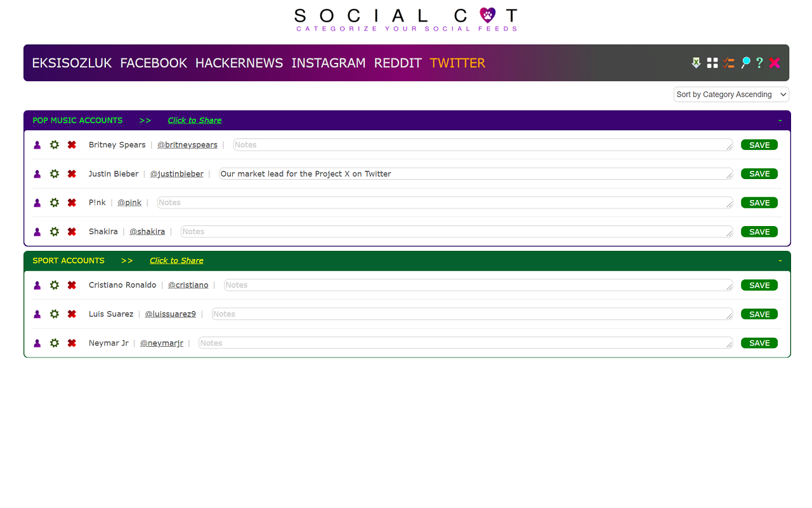Save notes for Justin Bieber
Image resolution: width=812 pixels, height=508 pixels.
tap(759, 174)
